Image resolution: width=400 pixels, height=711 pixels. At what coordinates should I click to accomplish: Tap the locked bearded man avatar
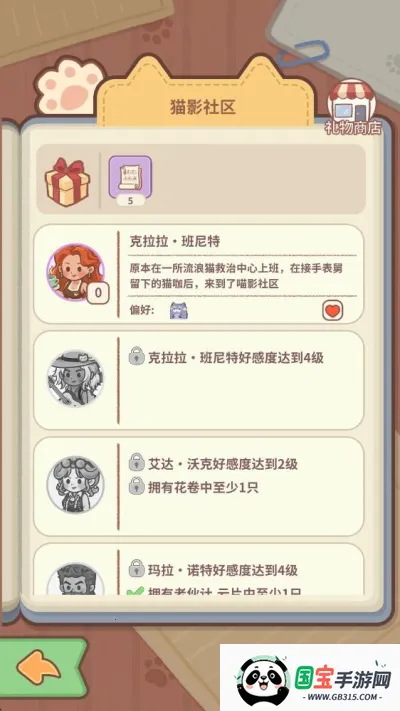coord(75,580)
